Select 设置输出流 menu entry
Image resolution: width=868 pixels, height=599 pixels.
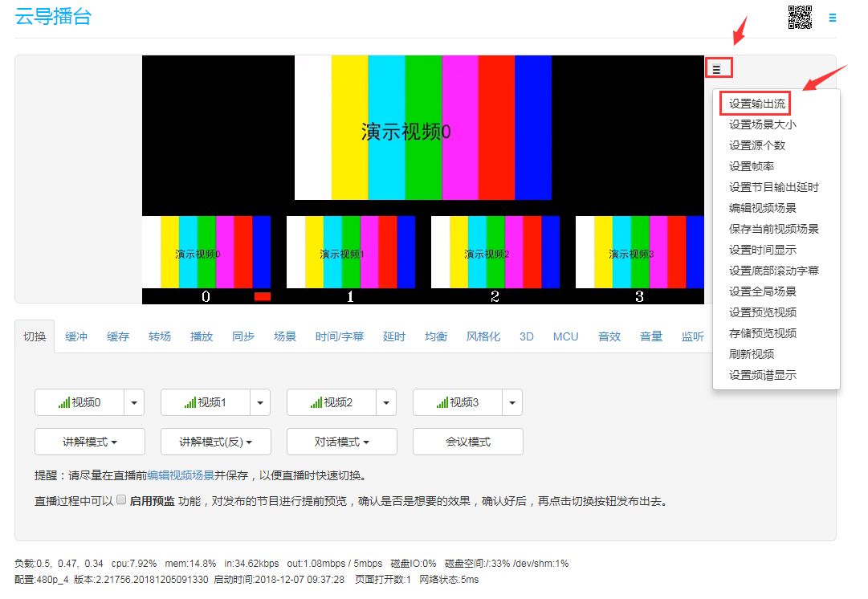tap(756, 104)
